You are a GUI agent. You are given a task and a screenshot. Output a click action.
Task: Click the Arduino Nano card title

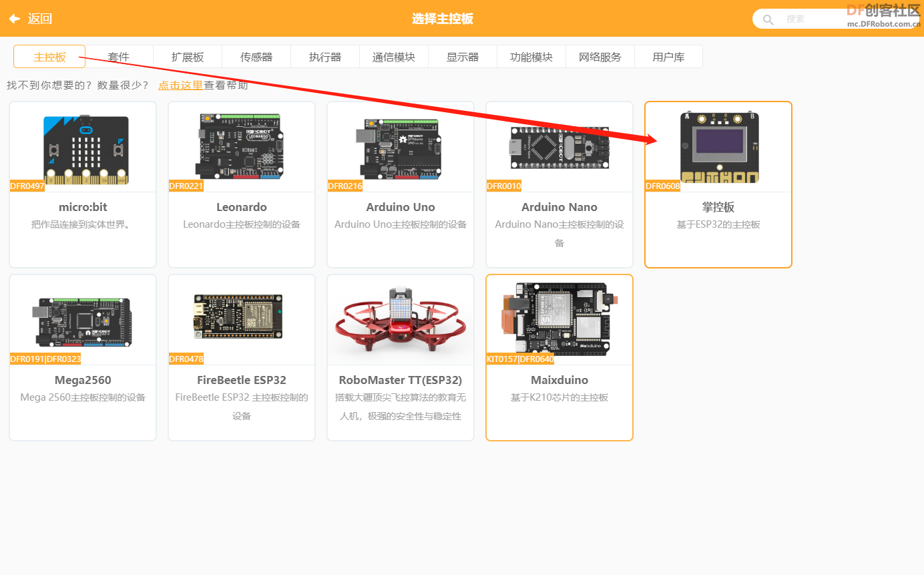click(x=559, y=207)
